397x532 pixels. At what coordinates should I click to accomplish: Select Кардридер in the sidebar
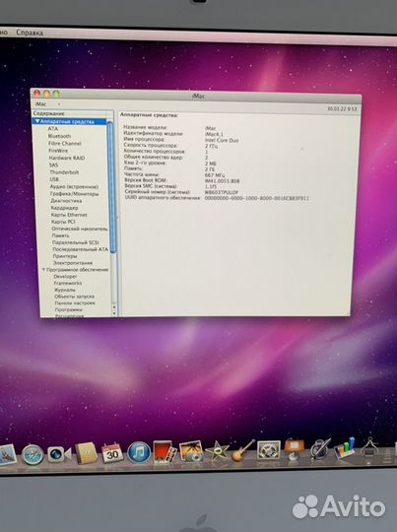point(64,208)
